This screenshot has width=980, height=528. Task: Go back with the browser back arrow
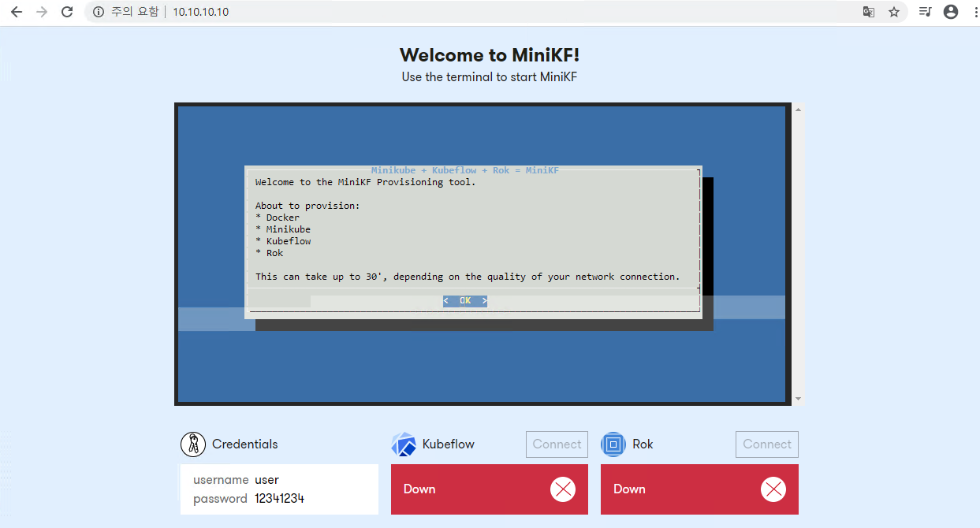(17, 12)
